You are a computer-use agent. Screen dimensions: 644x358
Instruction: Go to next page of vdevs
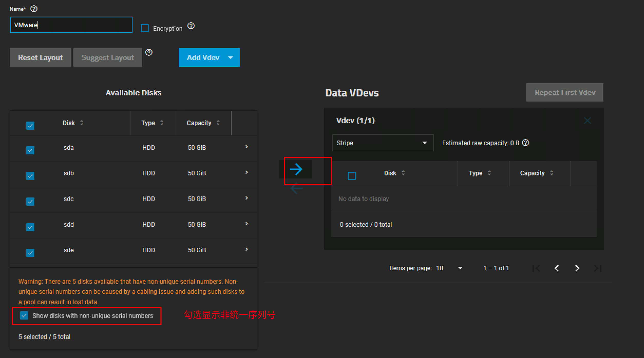pyautogui.click(x=577, y=268)
